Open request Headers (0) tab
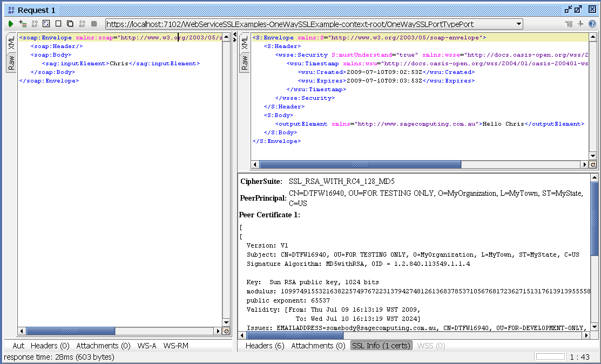 [x=50, y=346]
